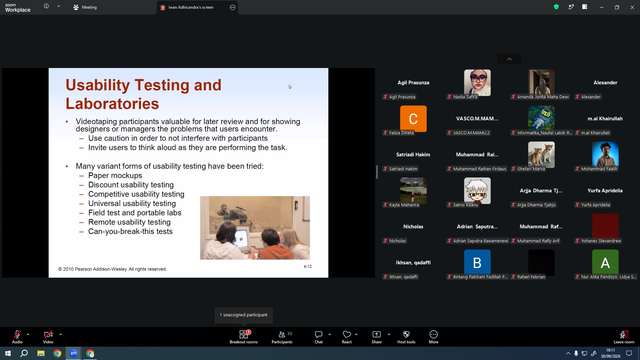Click the green encryption shield icon
The height and width of the screenshot is (360, 640).
pos(556,7)
